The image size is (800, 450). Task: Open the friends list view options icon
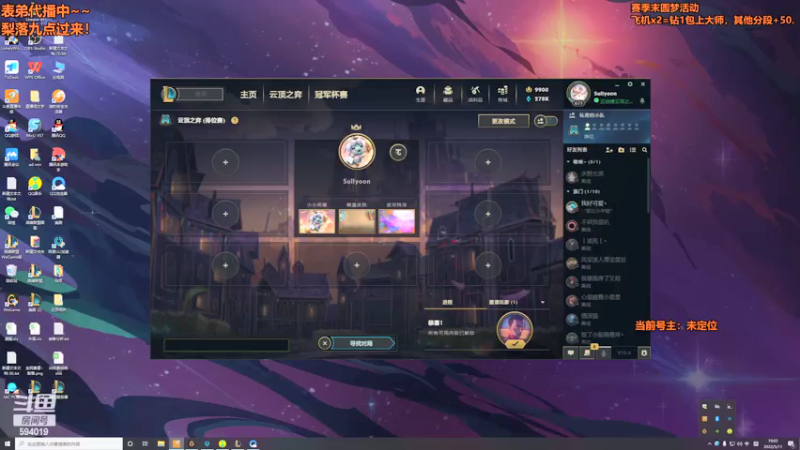tap(633, 150)
